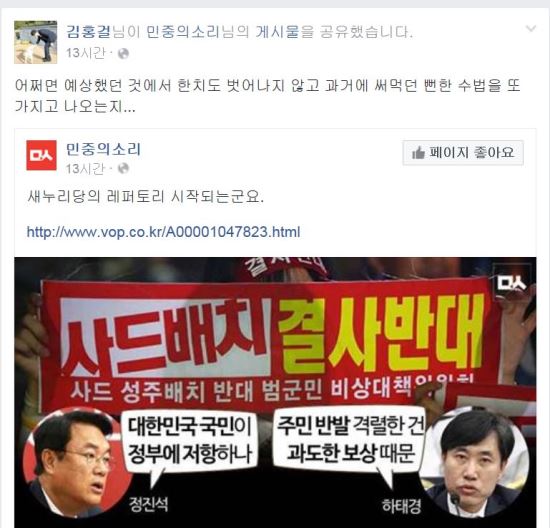Click the thumbs-up icon on 페이지 좋아요
550x528 pixels.
tap(418, 153)
